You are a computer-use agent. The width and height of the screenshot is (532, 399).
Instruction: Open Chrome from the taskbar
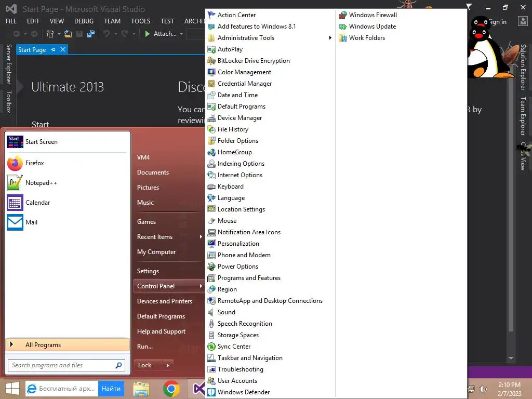pyautogui.click(x=171, y=389)
